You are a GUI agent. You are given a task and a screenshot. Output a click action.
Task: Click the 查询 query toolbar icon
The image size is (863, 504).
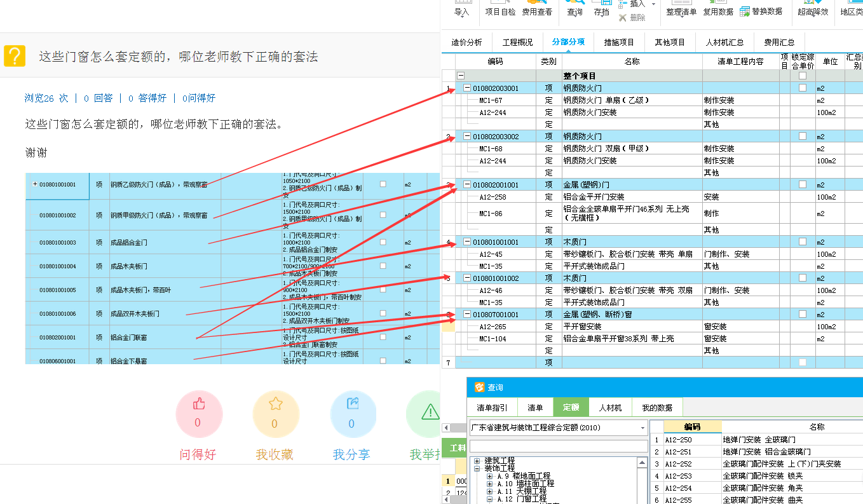coord(575,9)
